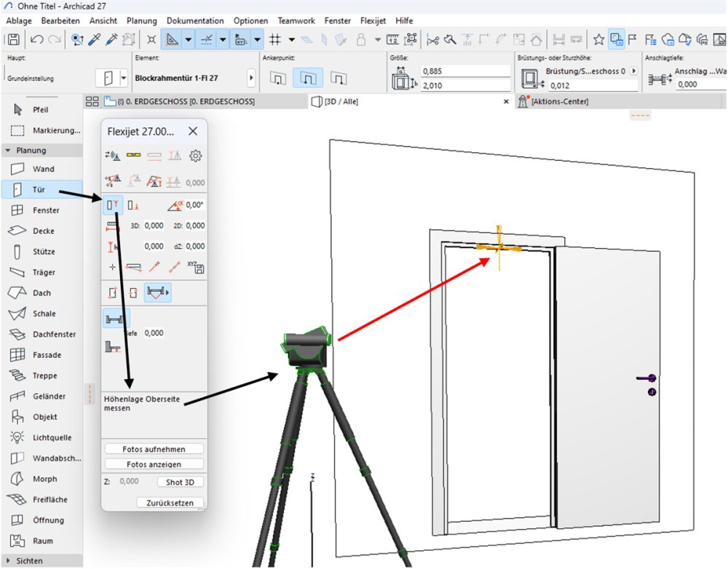This screenshot has width=728, height=569.
Task: Toggle measure top height mode in Flexijet
Action: pos(113,204)
